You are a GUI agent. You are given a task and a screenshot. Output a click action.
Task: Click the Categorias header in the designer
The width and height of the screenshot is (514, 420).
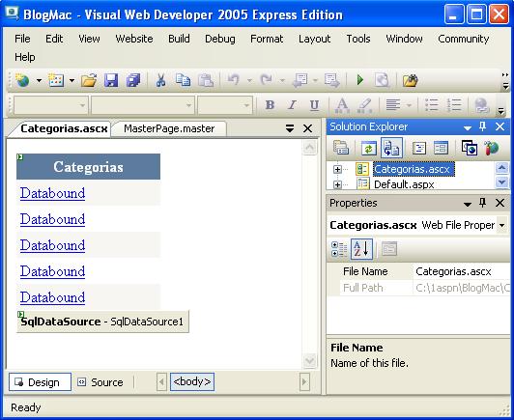[x=88, y=167]
